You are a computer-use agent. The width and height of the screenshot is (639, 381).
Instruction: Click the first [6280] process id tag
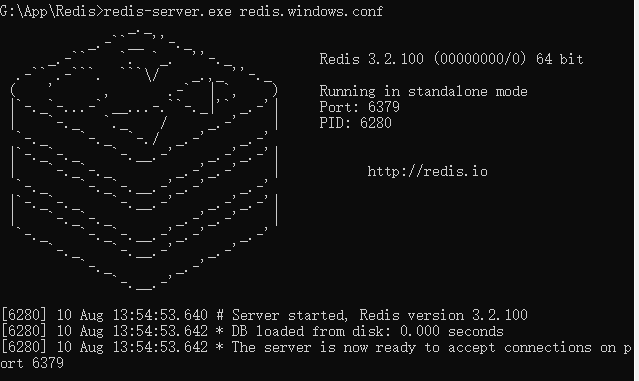24,315
